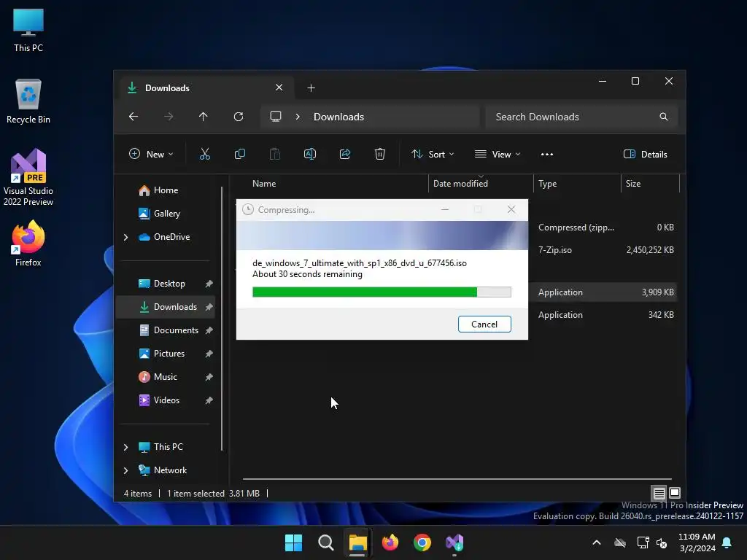This screenshot has height=560, width=747.
Task: Open the Firefox desktop shortcut
Action: coord(28,244)
